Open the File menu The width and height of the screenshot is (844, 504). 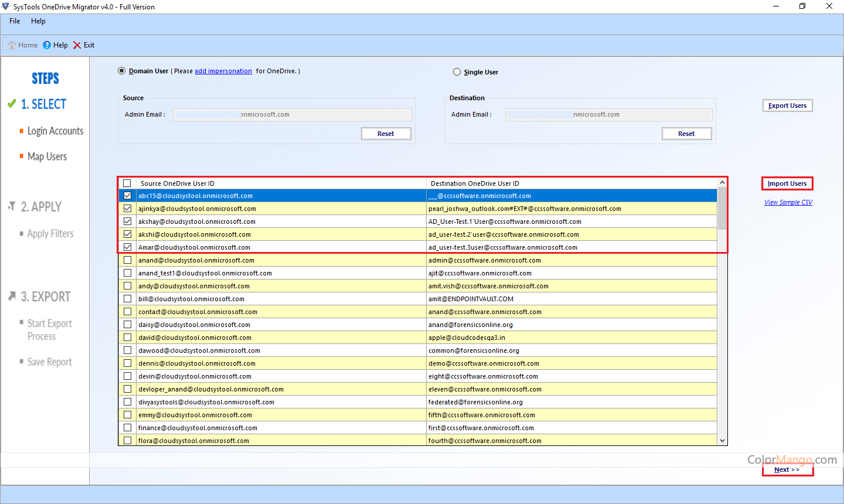[x=15, y=21]
